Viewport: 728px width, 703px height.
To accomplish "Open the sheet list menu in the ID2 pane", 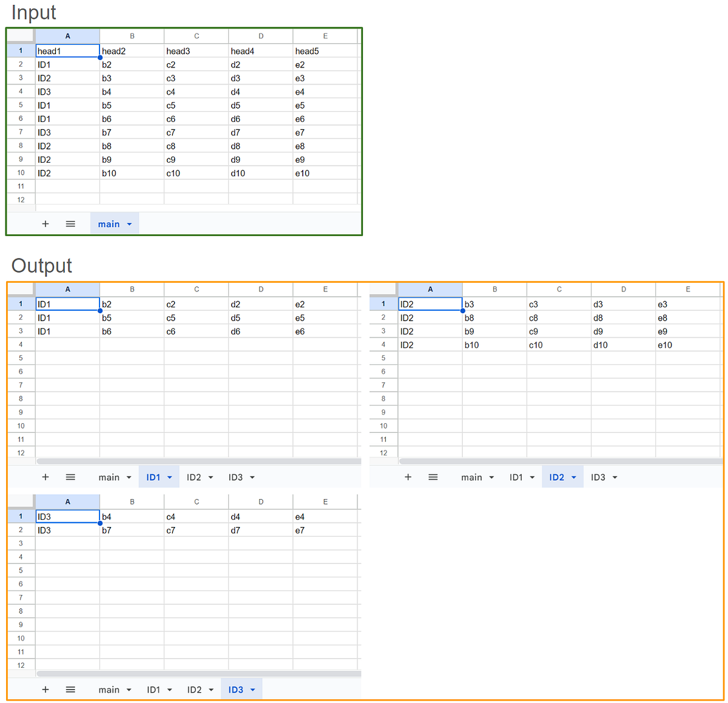I will coord(433,477).
